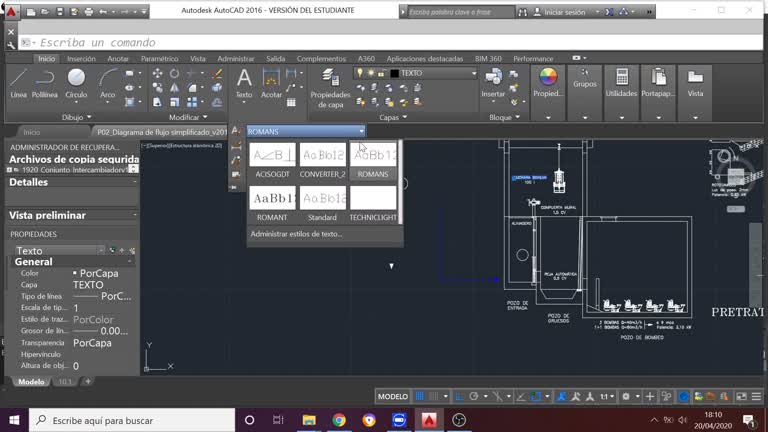Expand the 1920 Conjunto Intercambiador tree item

pos(9,169)
